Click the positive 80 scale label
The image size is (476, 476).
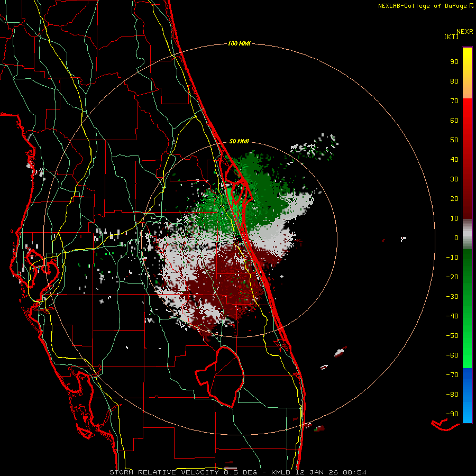pyautogui.click(x=454, y=81)
